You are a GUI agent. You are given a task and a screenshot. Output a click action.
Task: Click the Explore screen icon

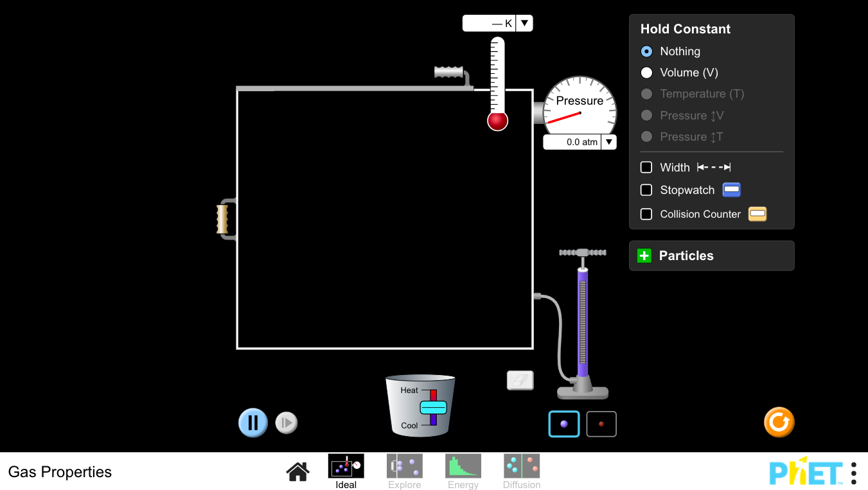pyautogui.click(x=404, y=466)
